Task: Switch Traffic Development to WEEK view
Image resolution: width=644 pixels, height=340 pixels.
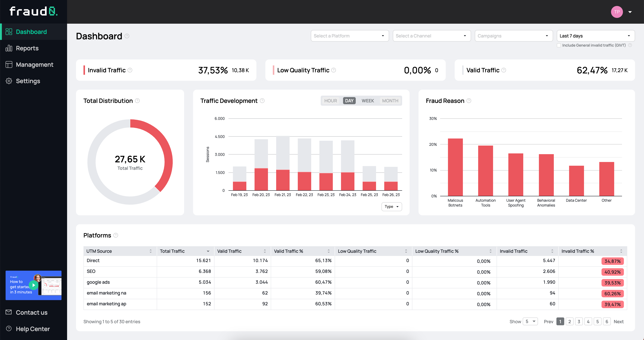Action: point(367,101)
